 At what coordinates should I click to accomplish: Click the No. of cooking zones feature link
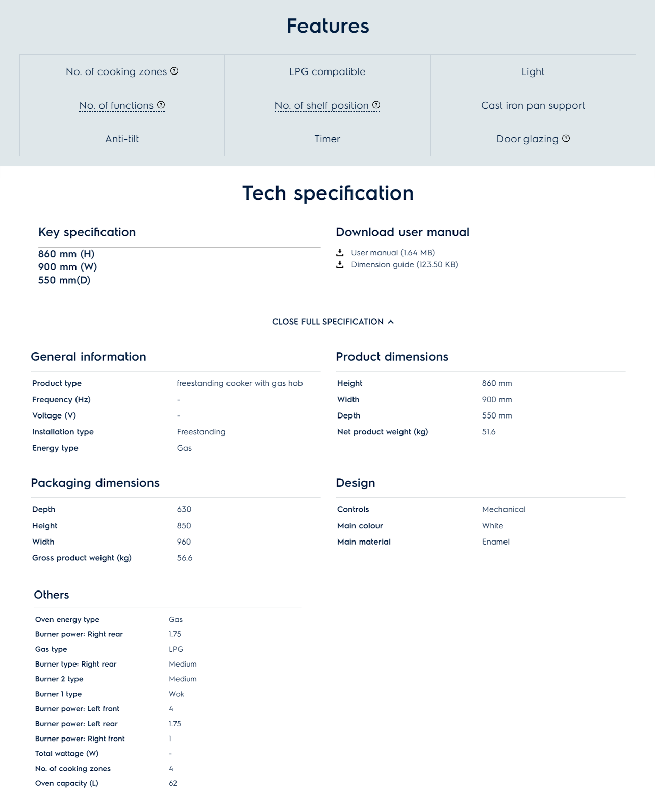(x=116, y=71)
